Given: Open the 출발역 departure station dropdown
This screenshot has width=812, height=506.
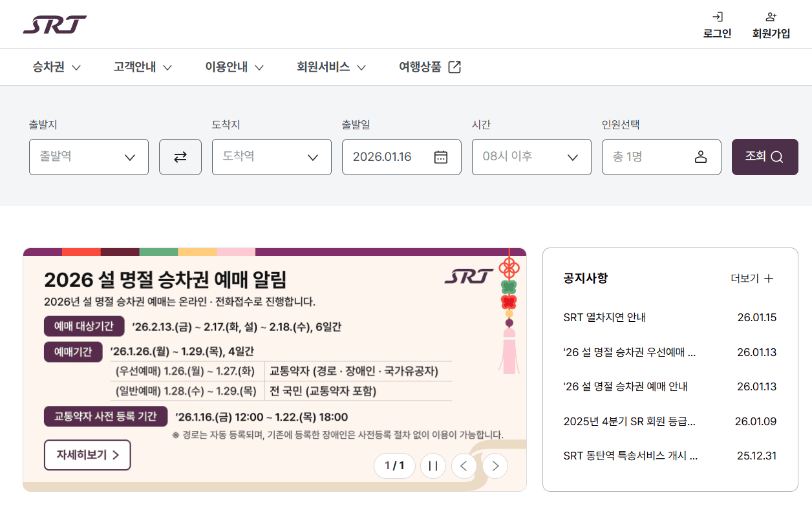Looking at the screenshot, I should pyautogui.click(x=89, y=157).
